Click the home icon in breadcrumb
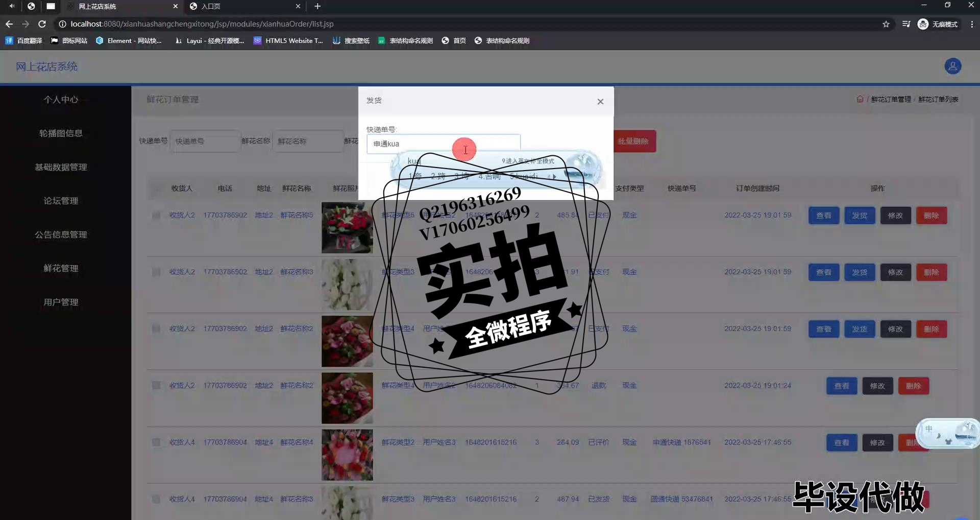 click(x=860, y=99)
